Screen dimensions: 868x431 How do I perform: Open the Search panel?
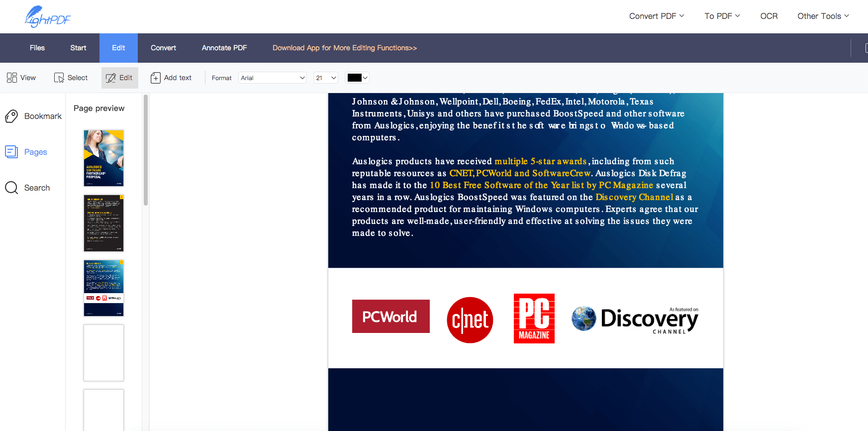(x=27, y=188)
